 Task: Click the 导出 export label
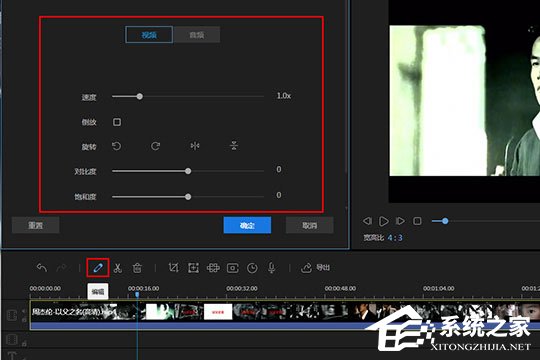323,268
